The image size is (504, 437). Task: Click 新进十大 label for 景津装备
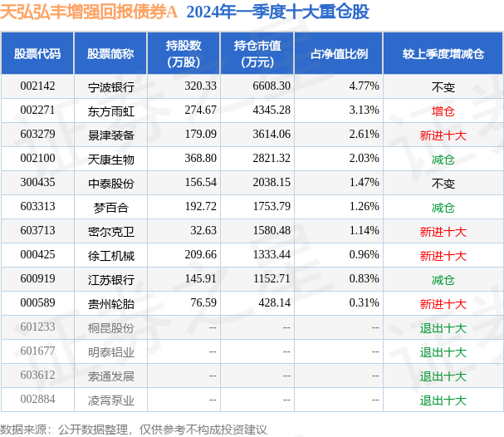click(443, 135)
